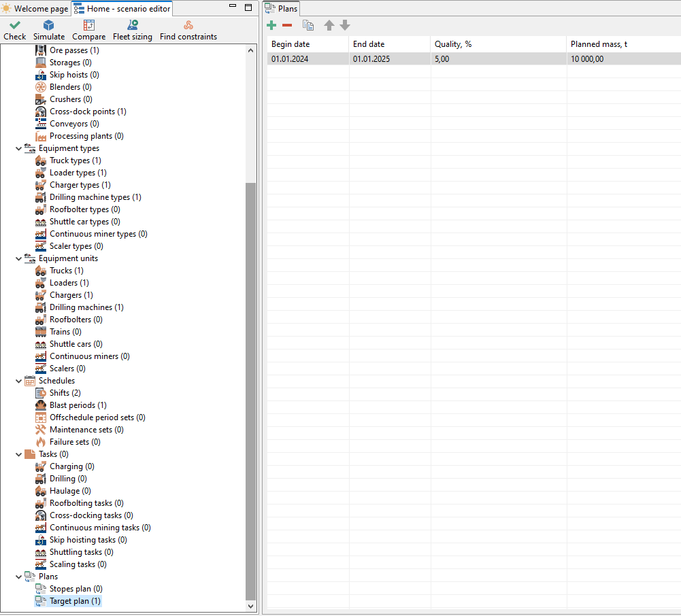
Task: Open Skip hoisting tasks (0) item
Action: [88, 540]
